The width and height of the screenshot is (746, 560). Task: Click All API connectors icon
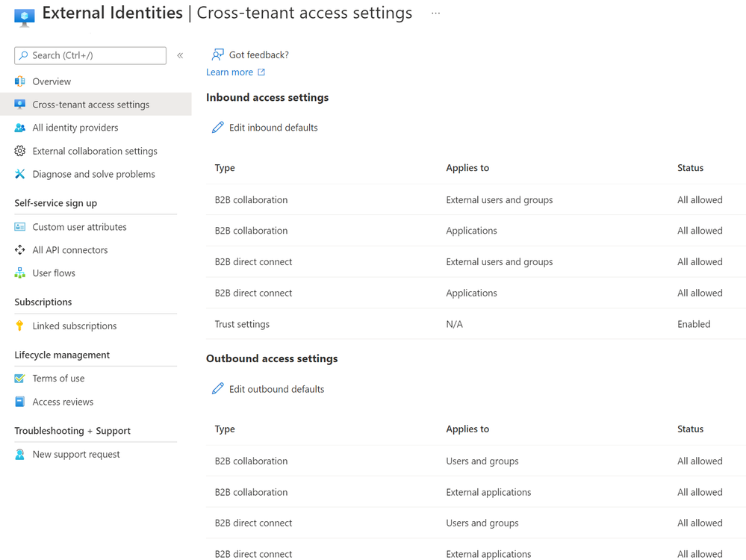[x=20, y=250]
